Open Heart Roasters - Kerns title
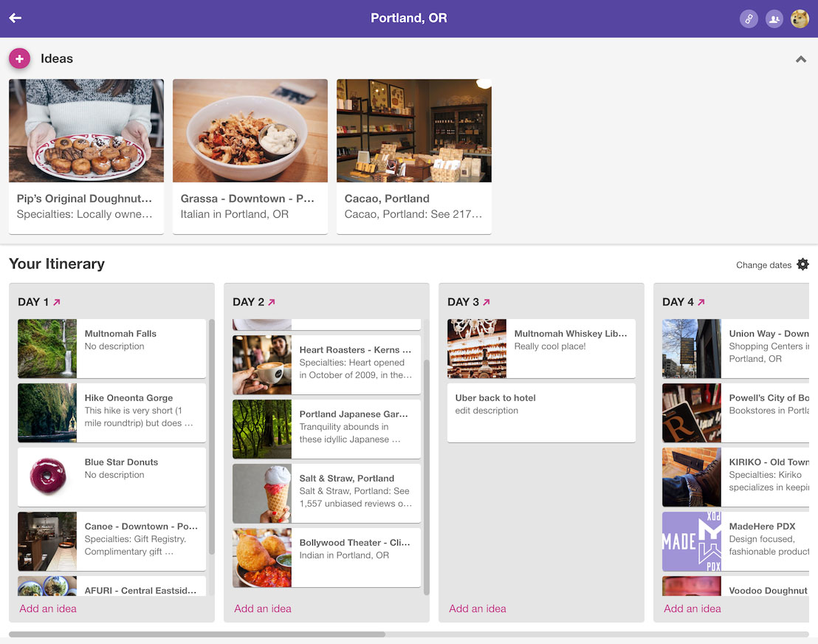This screenshot has height=644, width=818. point(355,349)
